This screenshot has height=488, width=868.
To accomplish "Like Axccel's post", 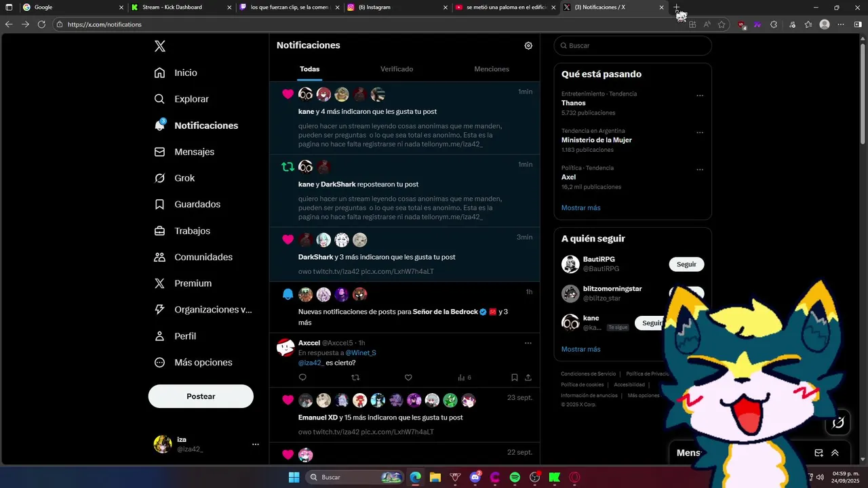I will [408, 378].
